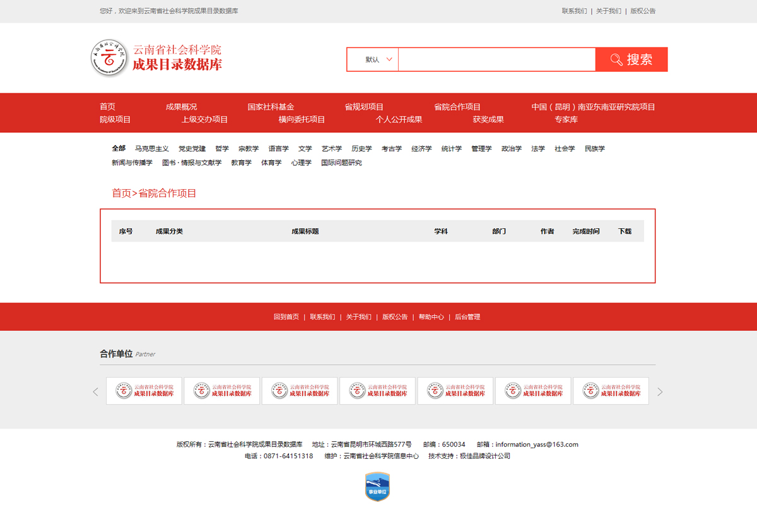This screenshot has height=532, width=757.
Task: Open the 横向委托项目 navigation item
Action: coord(302,119)
